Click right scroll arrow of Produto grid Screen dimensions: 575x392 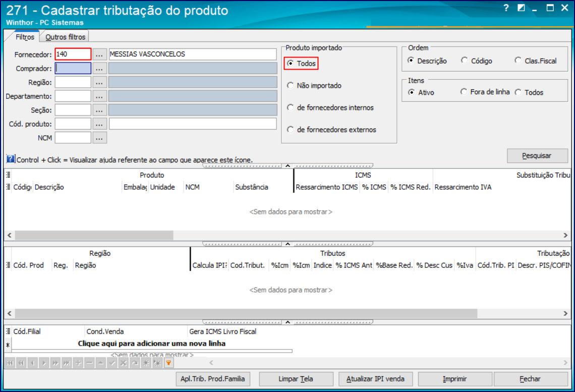point(565,235)
